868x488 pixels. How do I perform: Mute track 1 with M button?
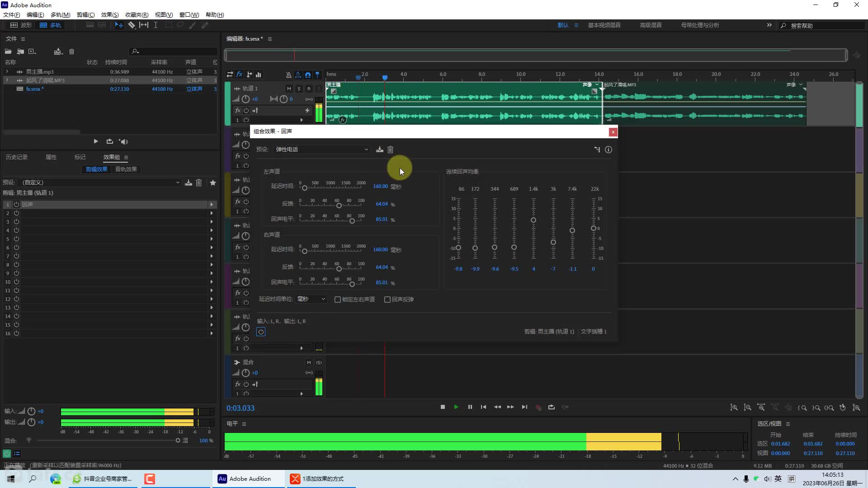pos(289,89)
